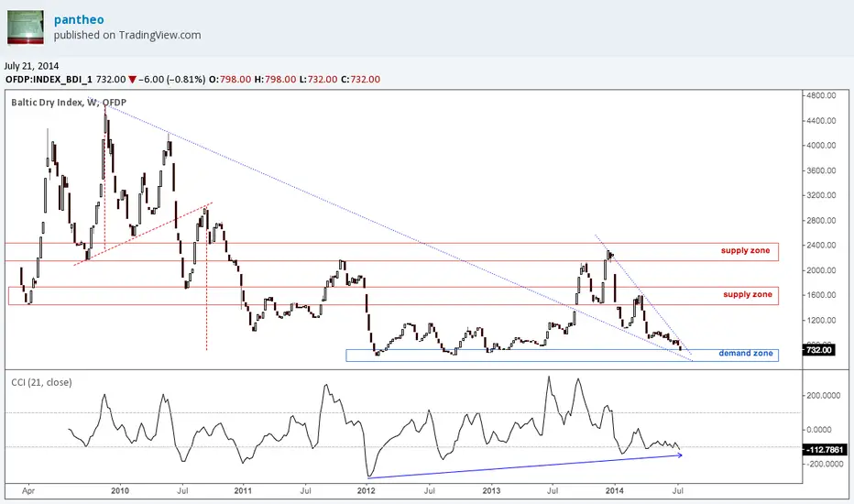Click the 'Baltic Dry Index, W, OFDP' chart title

(x=69, y=103)
